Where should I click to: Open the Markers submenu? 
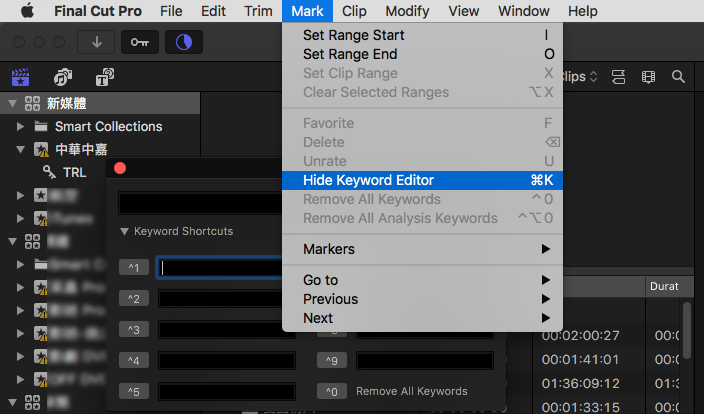422,249
